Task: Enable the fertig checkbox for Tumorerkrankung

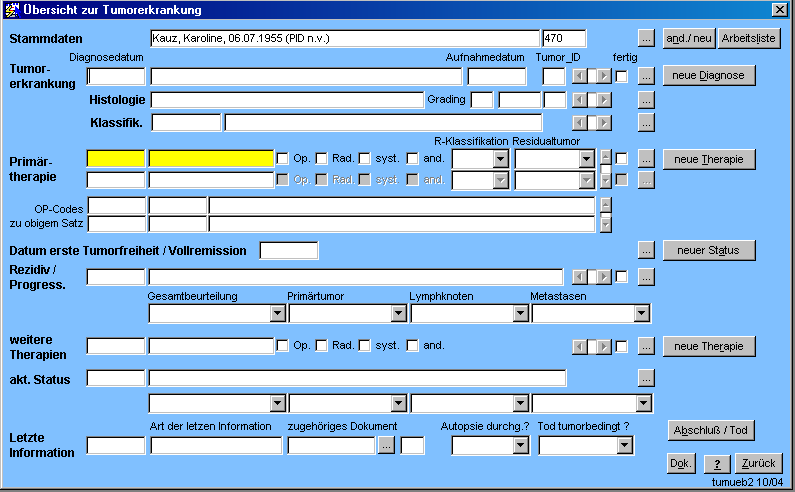Action: pyautogui.click(x=622, y=76)
